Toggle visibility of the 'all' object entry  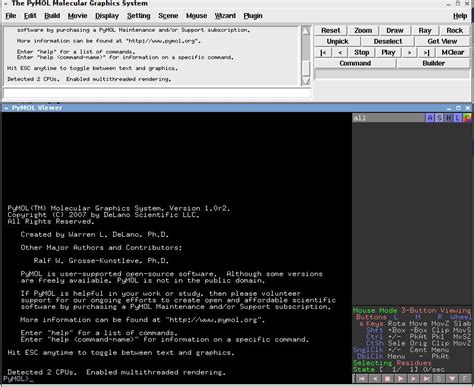[388, 118]
